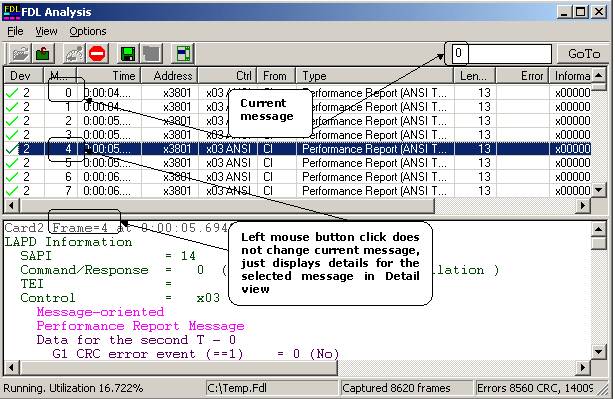615x399 pixels.
Task: Click the detail view vertical scrollbar thumb
Action: (x=599, y=243)
